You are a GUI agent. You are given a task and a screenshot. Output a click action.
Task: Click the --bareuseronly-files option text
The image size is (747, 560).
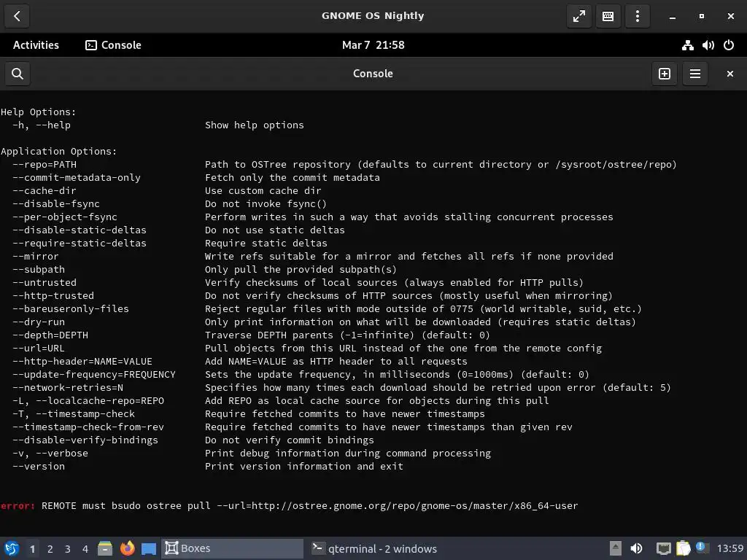(71, 309)
